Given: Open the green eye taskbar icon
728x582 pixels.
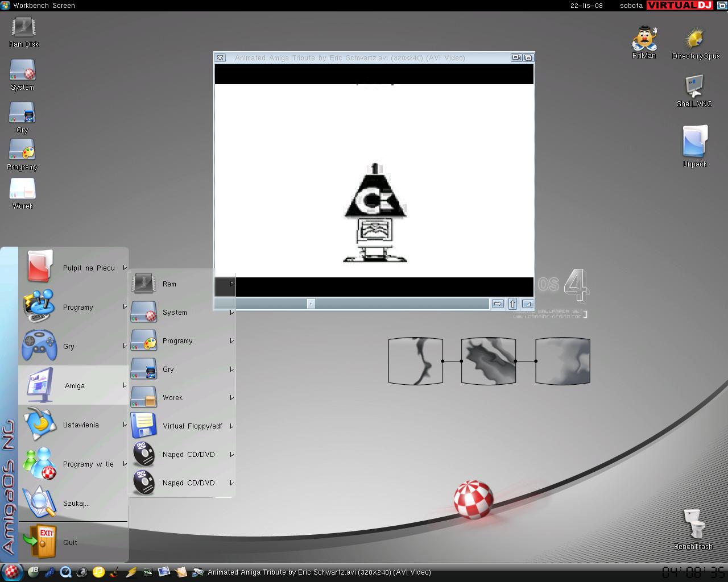Looking at the screenshot, I should [x=148, y=572].
